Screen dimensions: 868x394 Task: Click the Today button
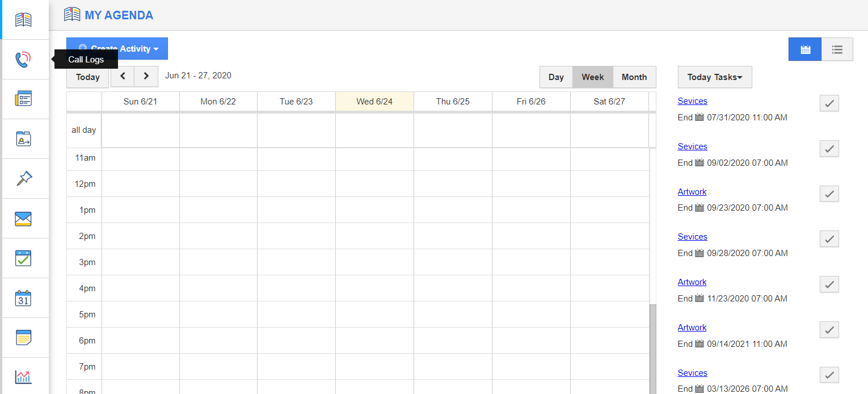coord(87,76)
